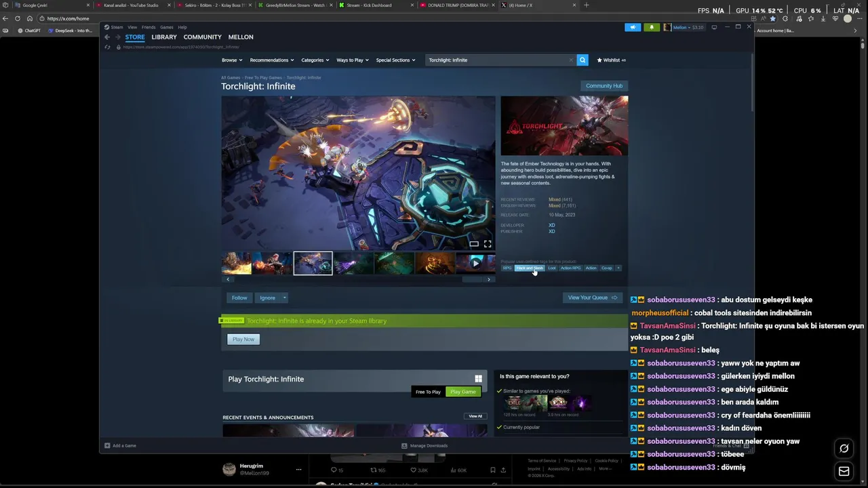Click Follow button
This screenshot has width=868, height=488.
click(x=239, y=298)
